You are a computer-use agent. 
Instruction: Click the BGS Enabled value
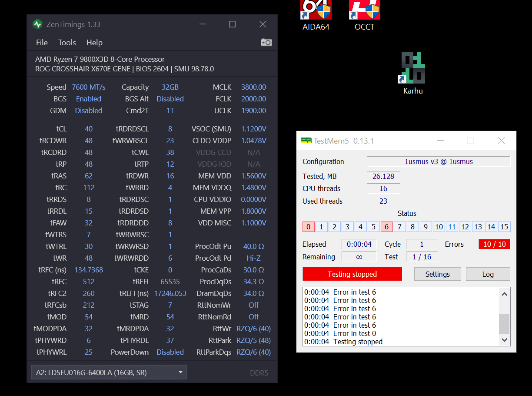coord(89,99)
